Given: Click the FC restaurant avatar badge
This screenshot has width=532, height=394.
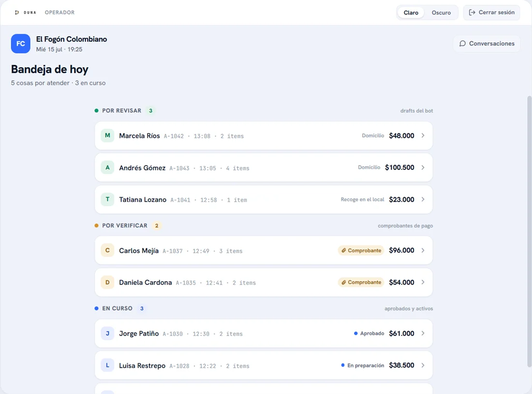Looking at the screenshot, I should point(20,44).
